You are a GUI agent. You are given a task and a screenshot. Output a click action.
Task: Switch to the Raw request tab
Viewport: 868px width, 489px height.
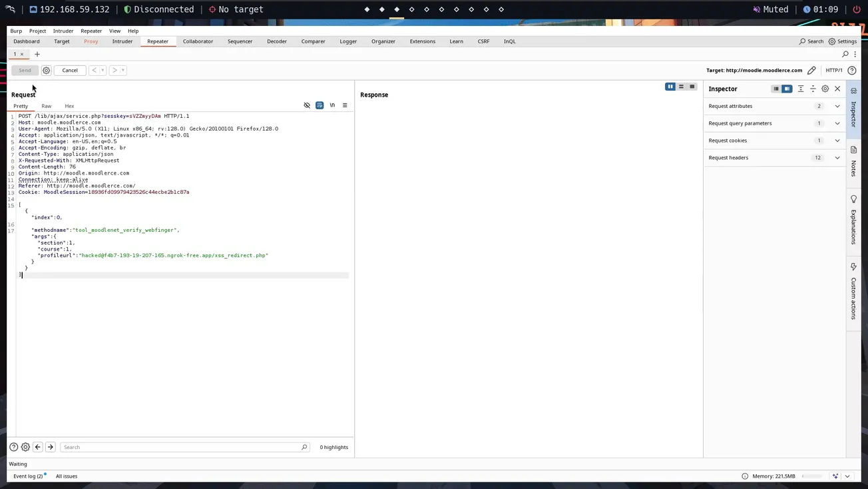46,105
